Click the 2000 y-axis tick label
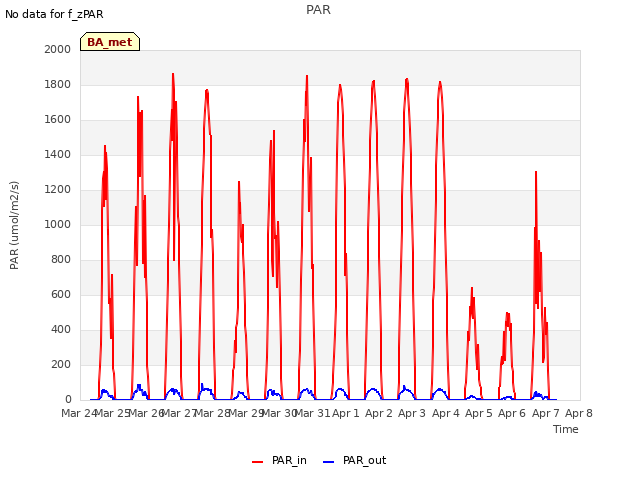The image size is (640, 480). coord(58,49)
